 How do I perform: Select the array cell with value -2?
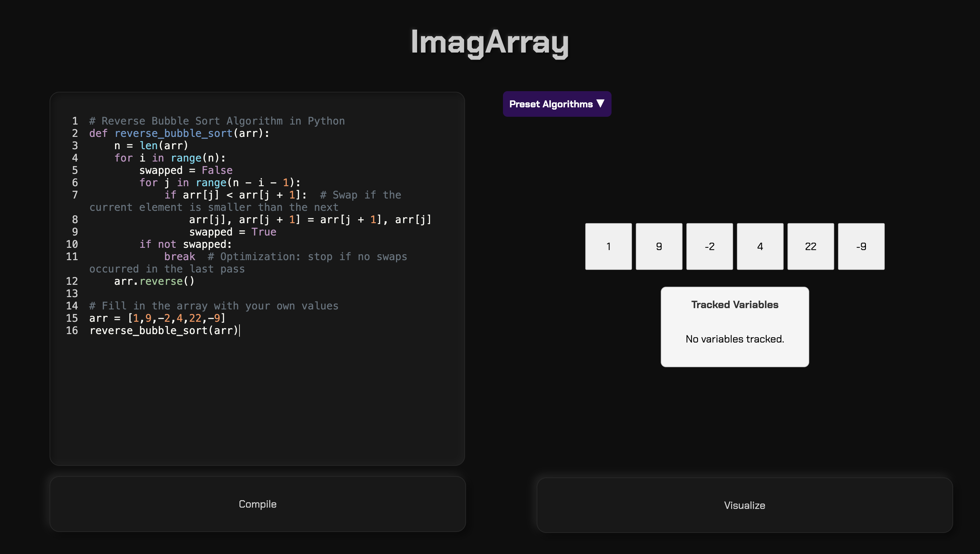709,247
